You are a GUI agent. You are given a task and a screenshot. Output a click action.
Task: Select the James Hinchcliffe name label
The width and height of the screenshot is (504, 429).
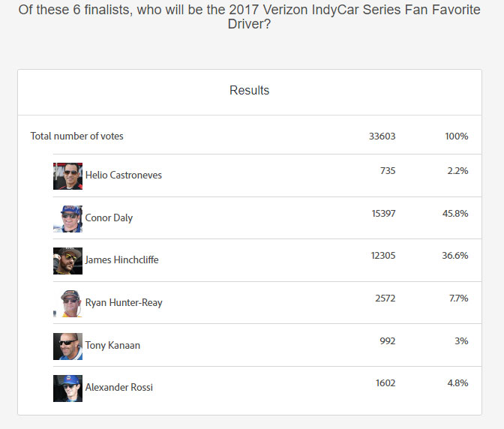122,260
